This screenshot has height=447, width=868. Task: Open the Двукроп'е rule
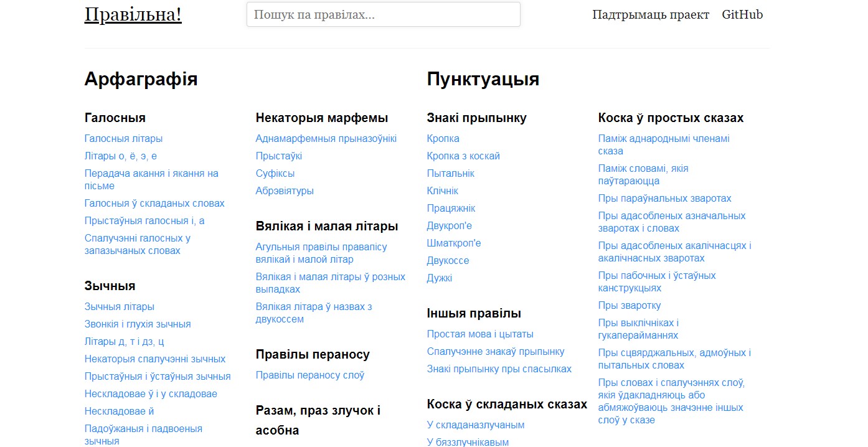tap(449, 226)
